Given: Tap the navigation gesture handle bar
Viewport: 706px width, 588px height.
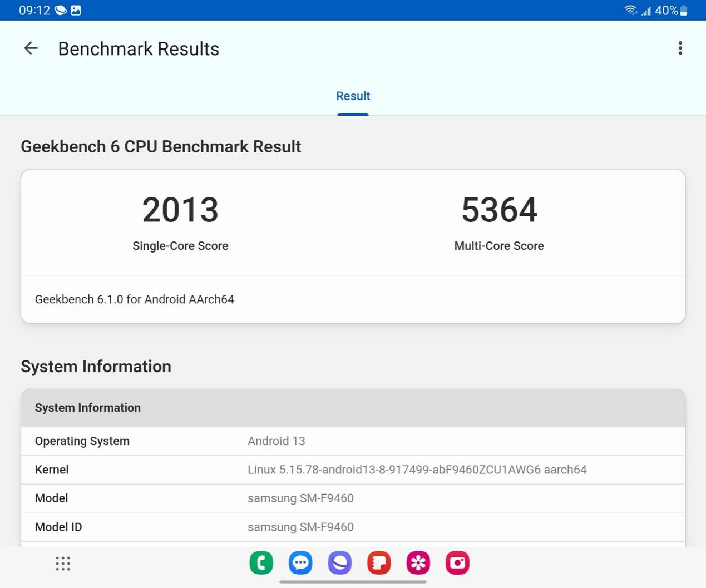Looking at the screenshot, I should (x=353, y=582).
